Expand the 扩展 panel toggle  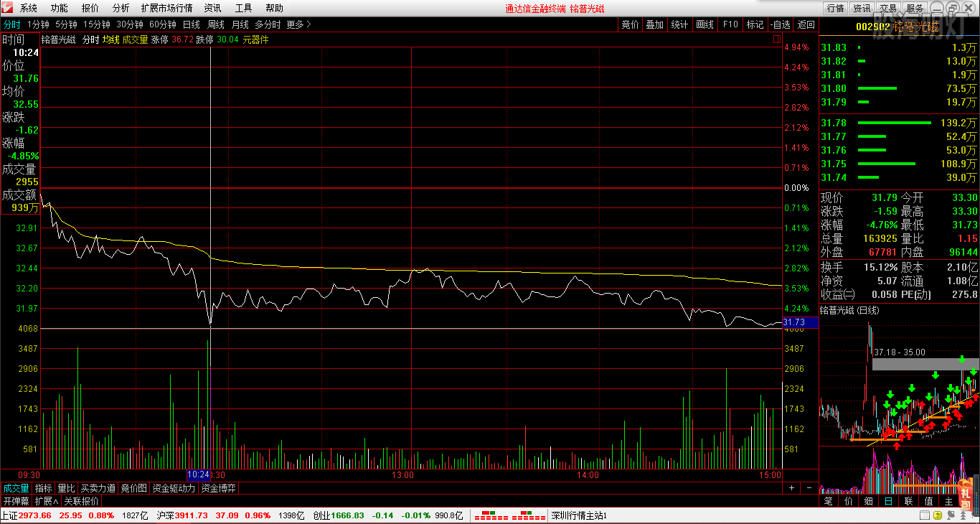pyautogui.click(x=47, y=501)
